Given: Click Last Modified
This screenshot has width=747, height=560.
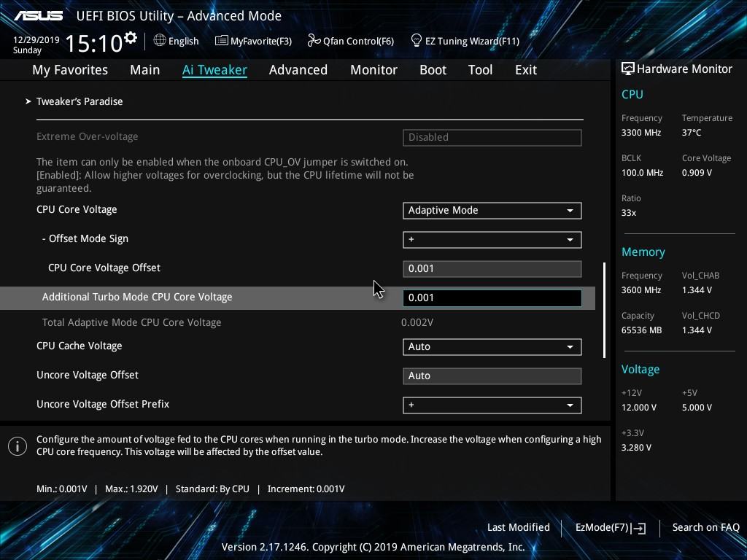Looking at the screenshot, I should pyautogui.click(x=519, y=528).
